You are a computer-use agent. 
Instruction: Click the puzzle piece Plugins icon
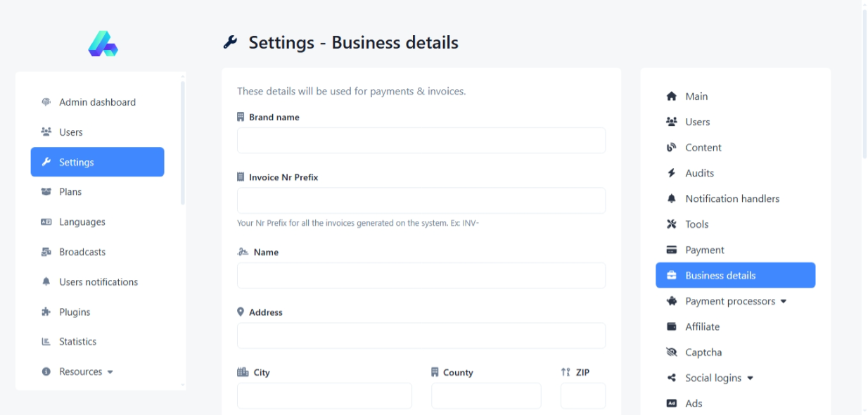coord(46,312)
